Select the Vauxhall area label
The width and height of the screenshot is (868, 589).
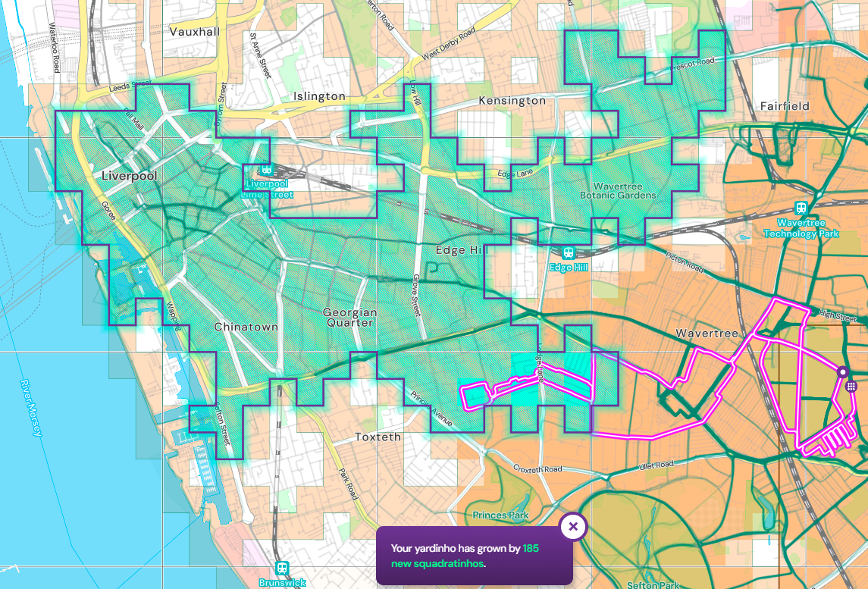click(x=195, y=32)
